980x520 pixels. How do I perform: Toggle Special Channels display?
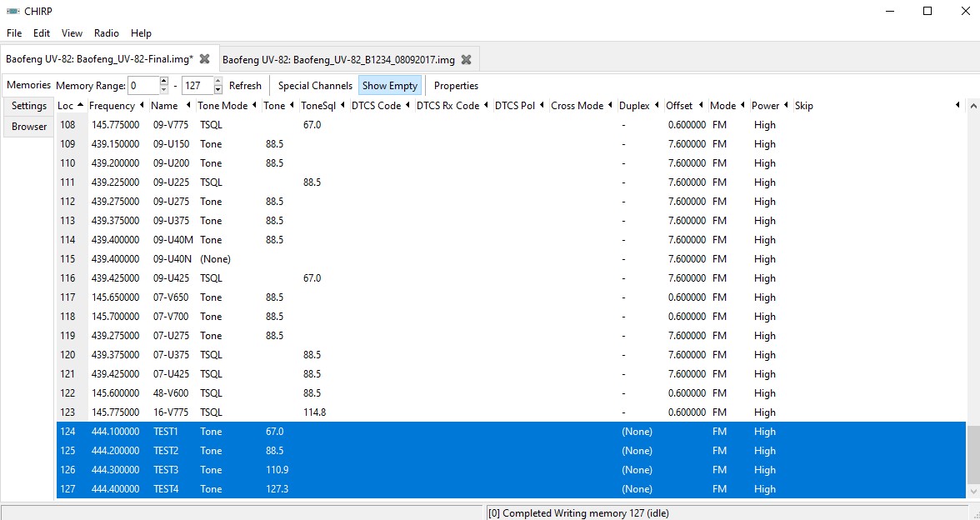(315, 86)
